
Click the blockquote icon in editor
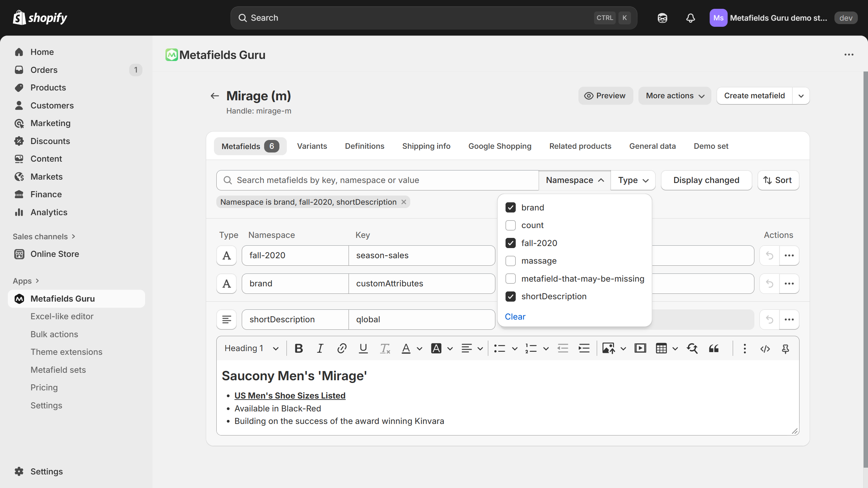click(714, 348)
